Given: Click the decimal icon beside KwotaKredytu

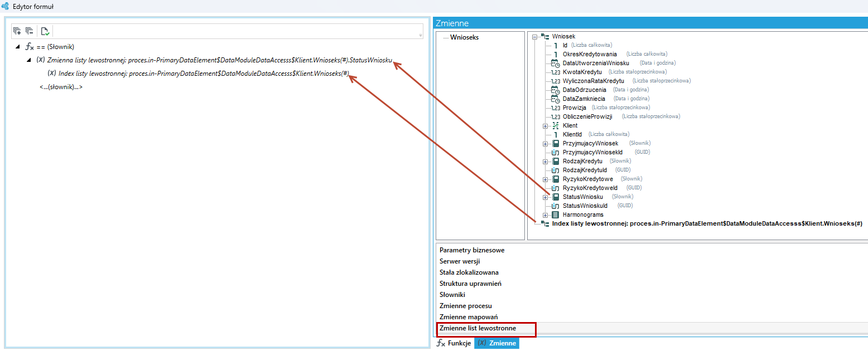Looking at the screenshot, I should pyautogui.click(x=555, y=72).
